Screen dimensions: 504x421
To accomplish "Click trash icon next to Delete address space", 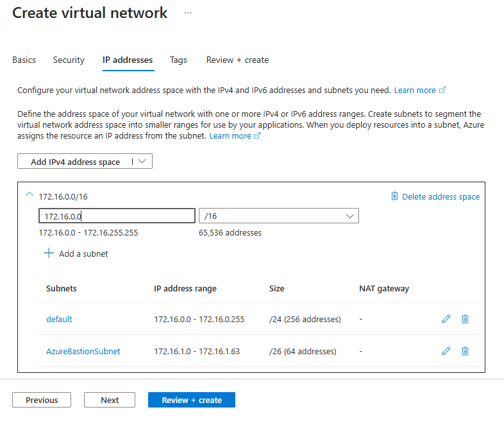I will point(394,196).
